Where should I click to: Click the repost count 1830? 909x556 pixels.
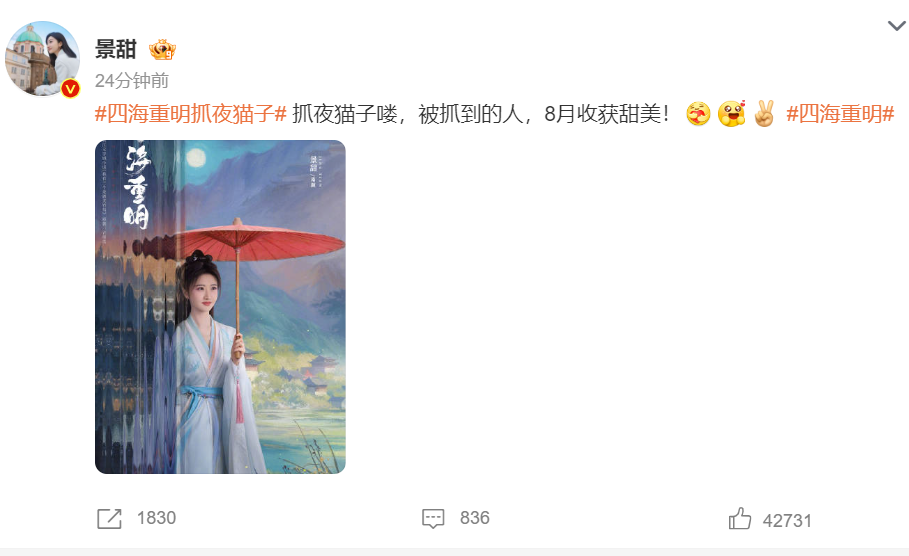(x=156, y=518)
